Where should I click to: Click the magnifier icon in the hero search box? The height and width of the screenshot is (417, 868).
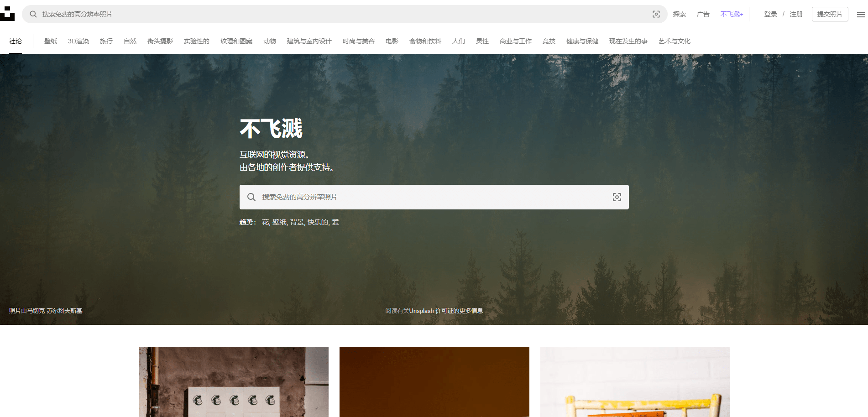pos(251,197)
